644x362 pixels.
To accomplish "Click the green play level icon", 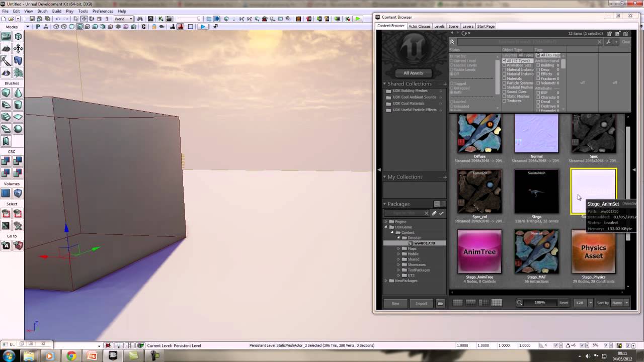I will [357, 19].
